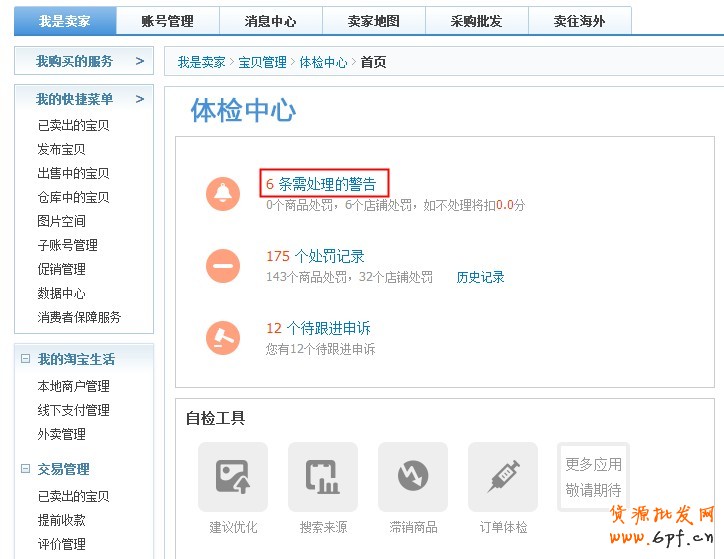Screen dimensions: 724x559
Task: Open 175 个处罚记录 link
Action: (315, 257)
